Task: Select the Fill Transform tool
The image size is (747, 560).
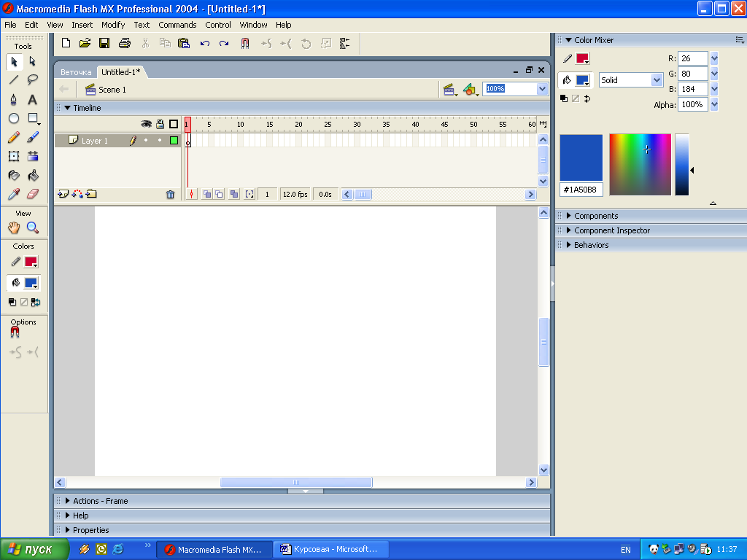Action: (32, 156)
